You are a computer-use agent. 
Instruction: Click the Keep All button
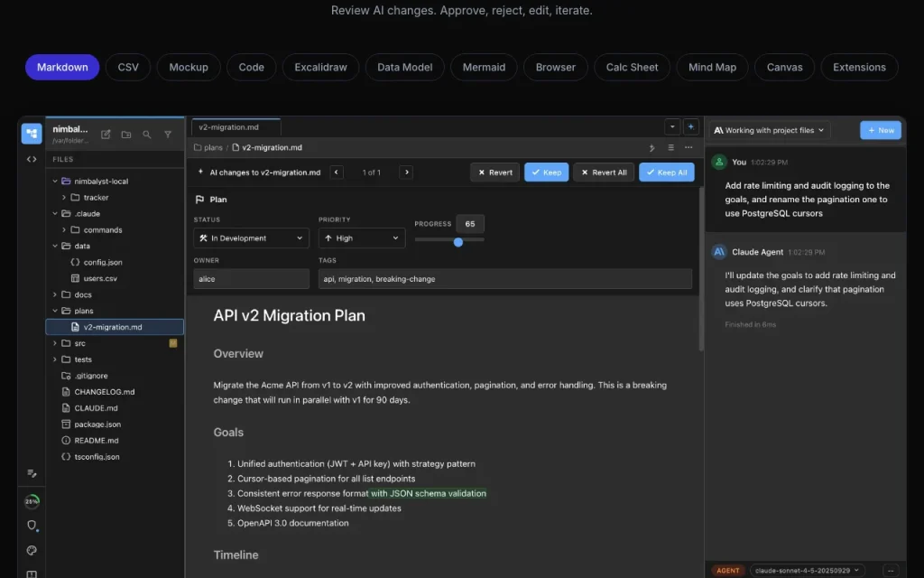[x=667, y=172]
